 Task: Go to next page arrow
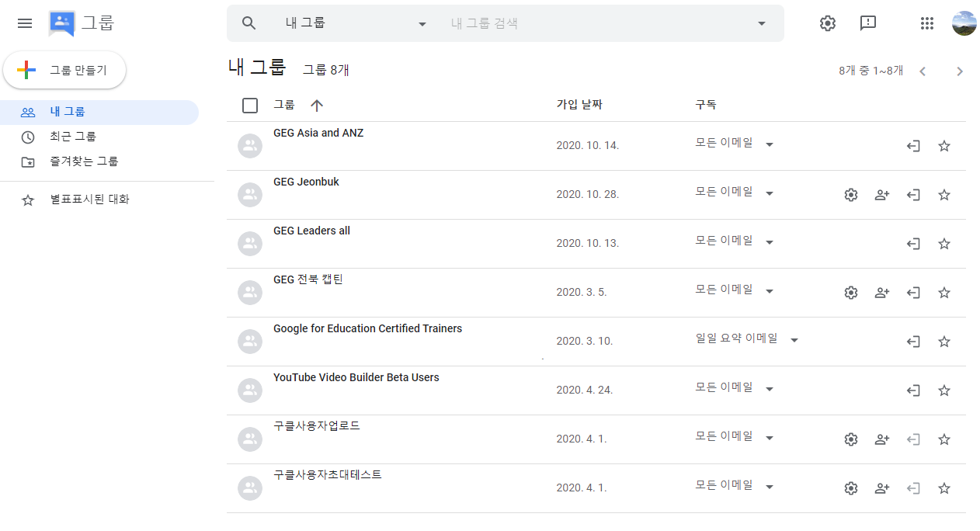pyautogui.click(x=960, y=71)
